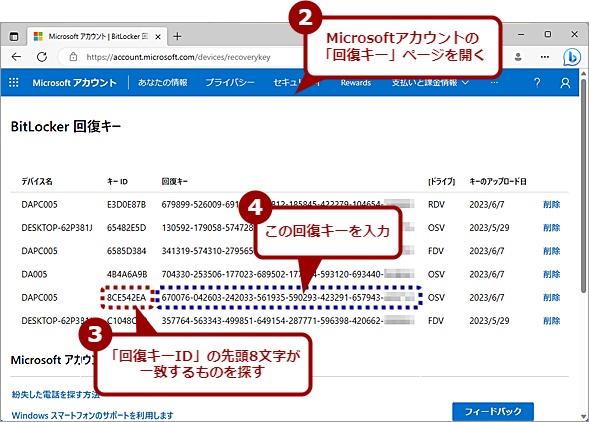
Task: Click the フィードバック button
Action: click(x=493, y=411)
